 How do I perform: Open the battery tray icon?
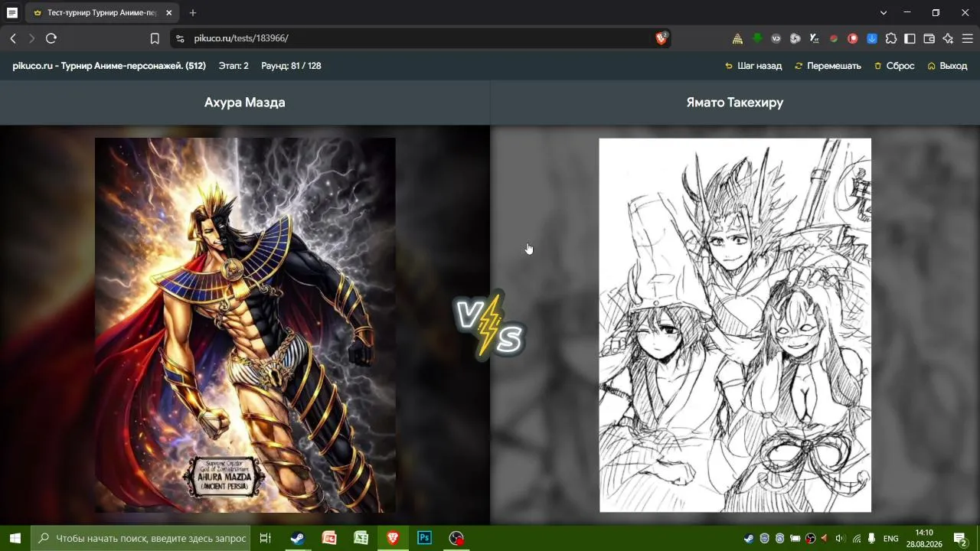pyautogui.click(x=795, y=539)
